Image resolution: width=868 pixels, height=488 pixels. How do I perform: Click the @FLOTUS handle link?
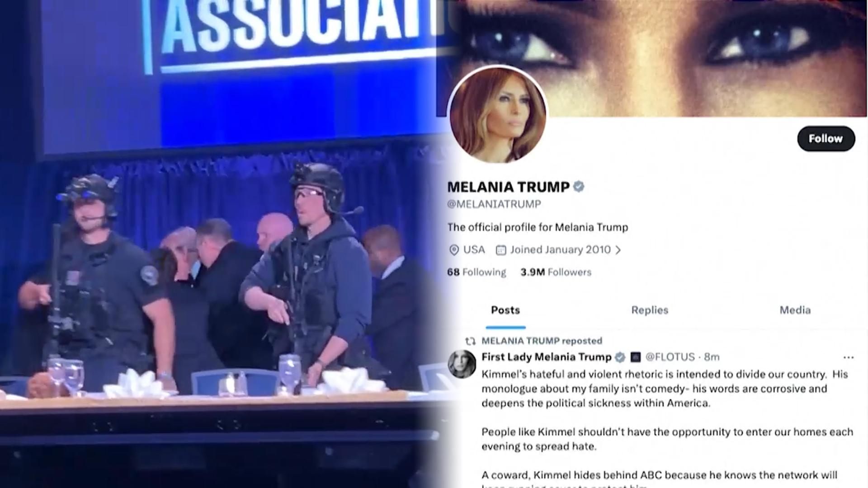pos(670,357)
